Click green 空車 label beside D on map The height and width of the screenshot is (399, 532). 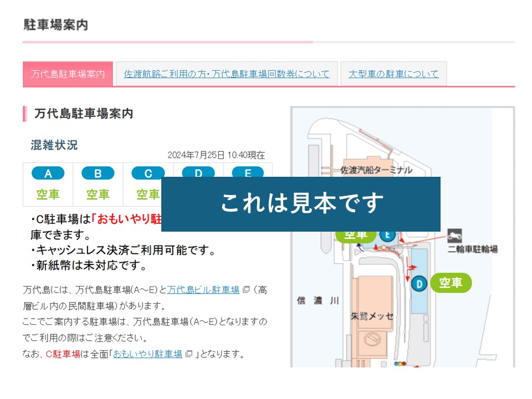[451, 283]
